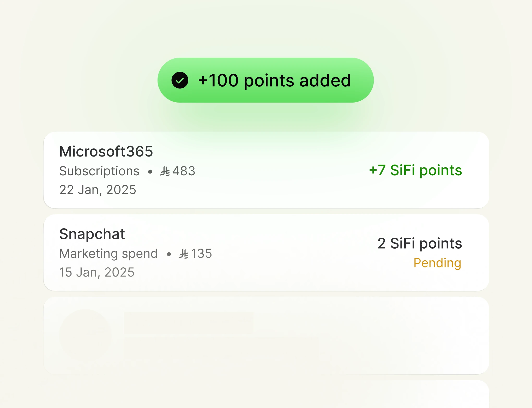Select the Subscriptions category label
The image size is (532, 408).
99,171
